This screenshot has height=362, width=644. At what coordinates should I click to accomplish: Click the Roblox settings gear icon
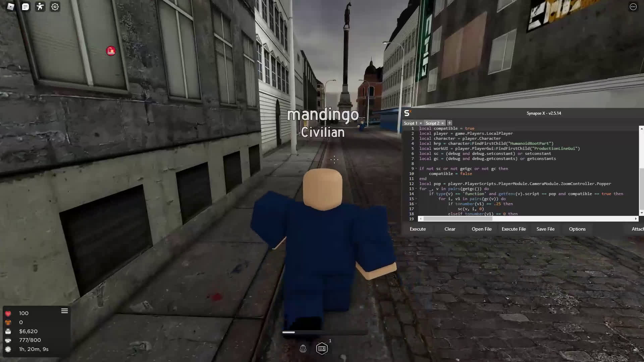[55, 7]
